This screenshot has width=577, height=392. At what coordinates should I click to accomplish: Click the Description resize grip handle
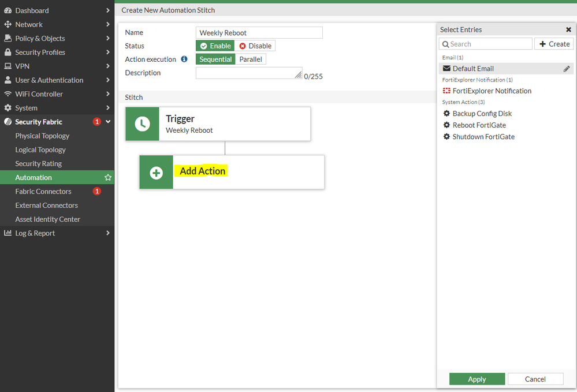299,75
